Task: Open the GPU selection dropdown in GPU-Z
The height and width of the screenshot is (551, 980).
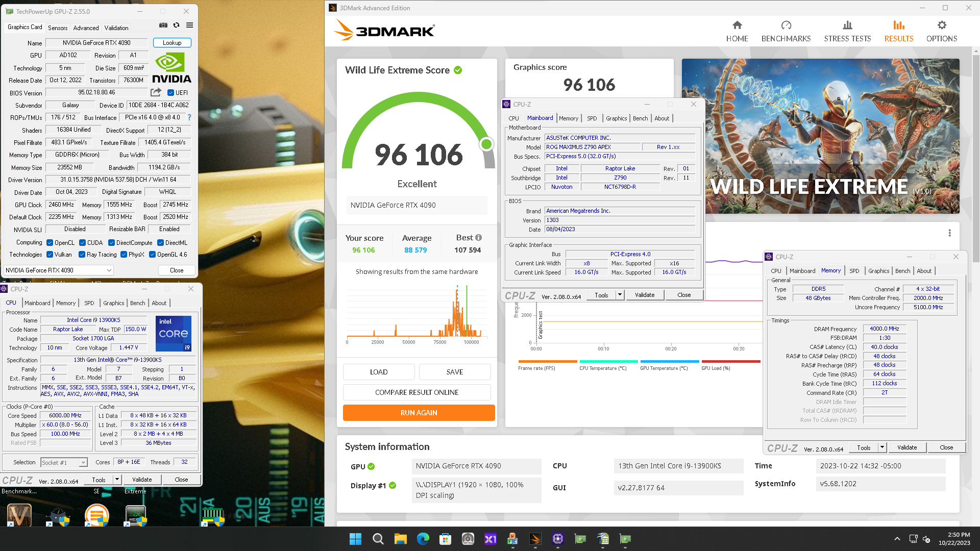Action: (59, 270)
